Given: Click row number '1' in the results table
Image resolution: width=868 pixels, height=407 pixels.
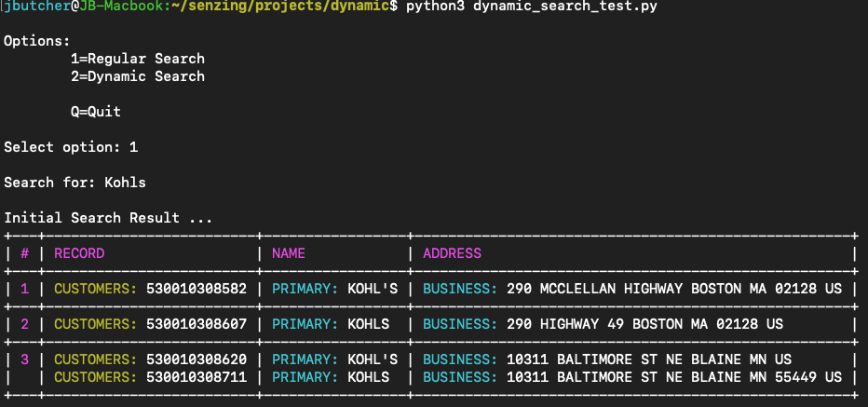Looking at the screenshot, I should tap(24, 289).
